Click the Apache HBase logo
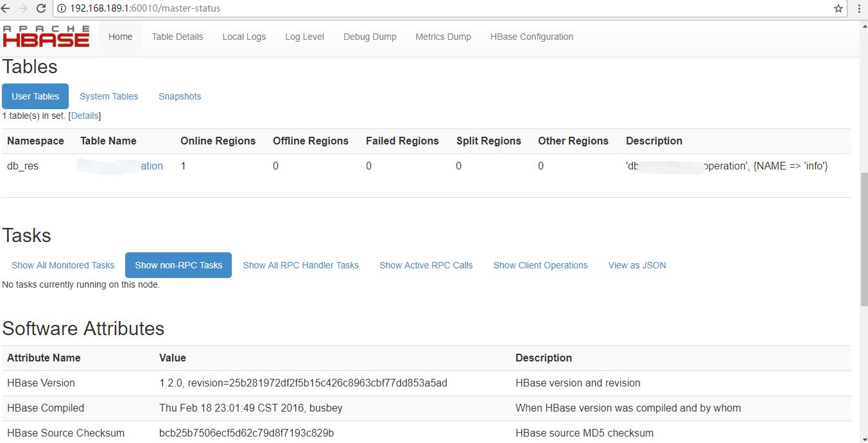Screen dimensions: 868x443 pos(46,37)
